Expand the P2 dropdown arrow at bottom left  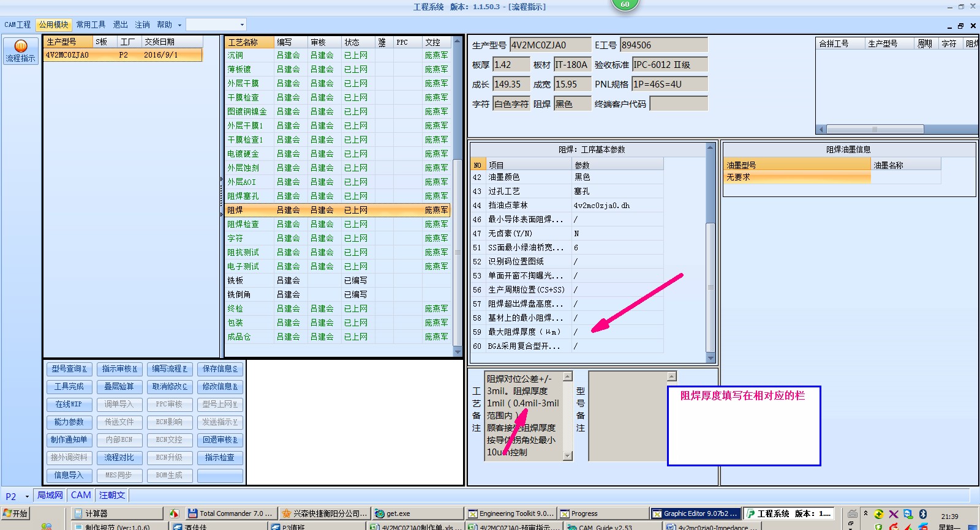27,496
